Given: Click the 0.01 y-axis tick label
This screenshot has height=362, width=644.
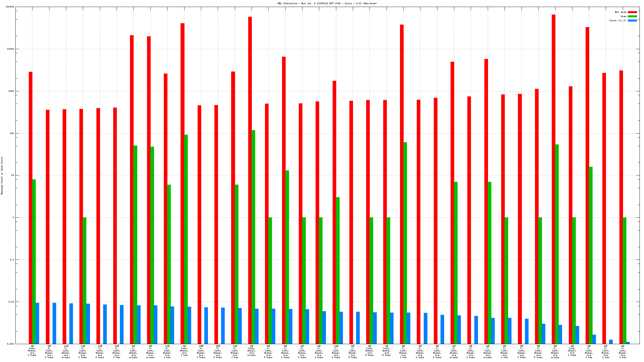Looking at the screenshot, I should pyautogui.click(x=12, y=302).
